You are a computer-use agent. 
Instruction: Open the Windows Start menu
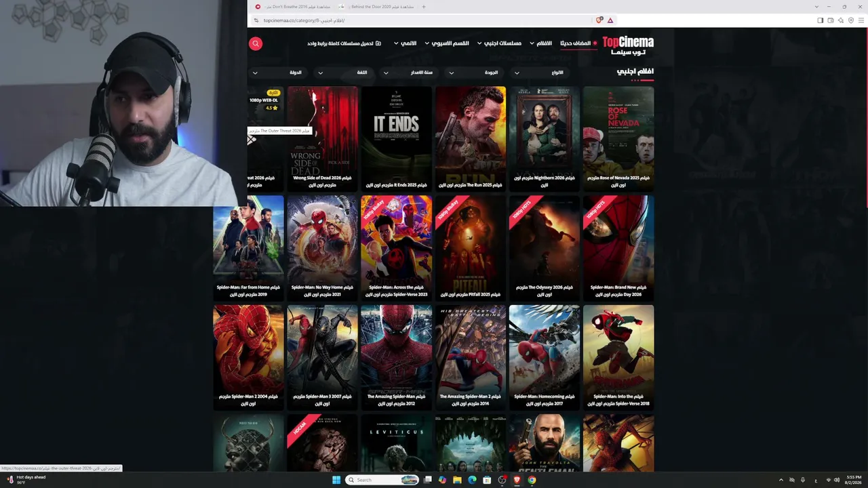point(336,480)
